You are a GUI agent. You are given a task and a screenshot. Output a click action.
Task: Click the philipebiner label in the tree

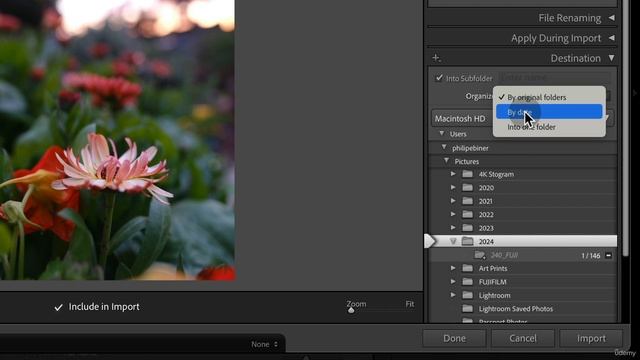pos(470,148)
